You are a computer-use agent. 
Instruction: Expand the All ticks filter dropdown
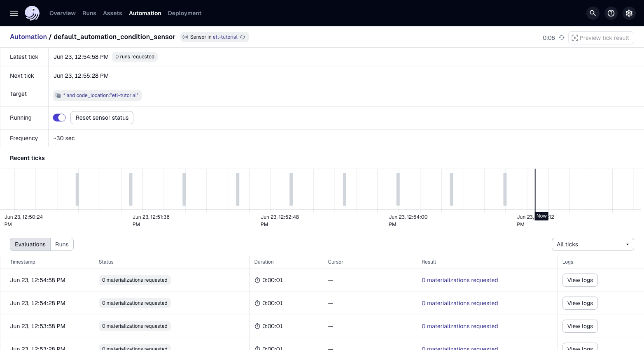(x=593, y=244)
